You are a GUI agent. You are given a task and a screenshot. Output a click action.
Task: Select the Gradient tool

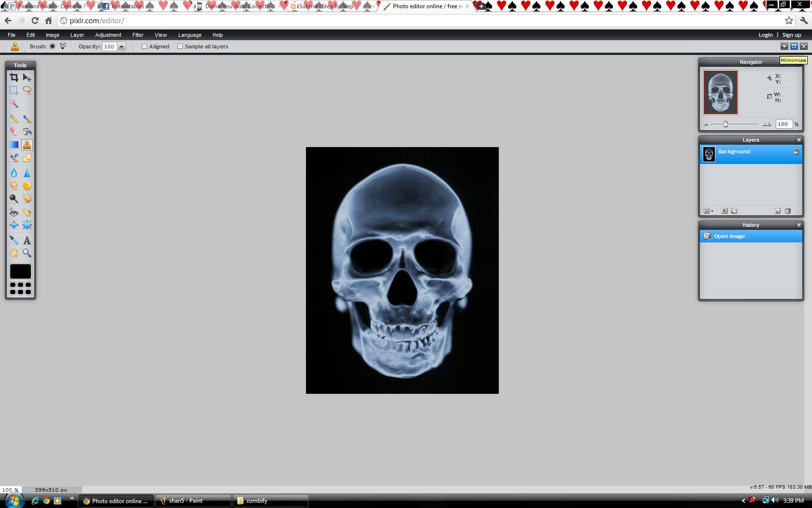[x=14, y=145]
